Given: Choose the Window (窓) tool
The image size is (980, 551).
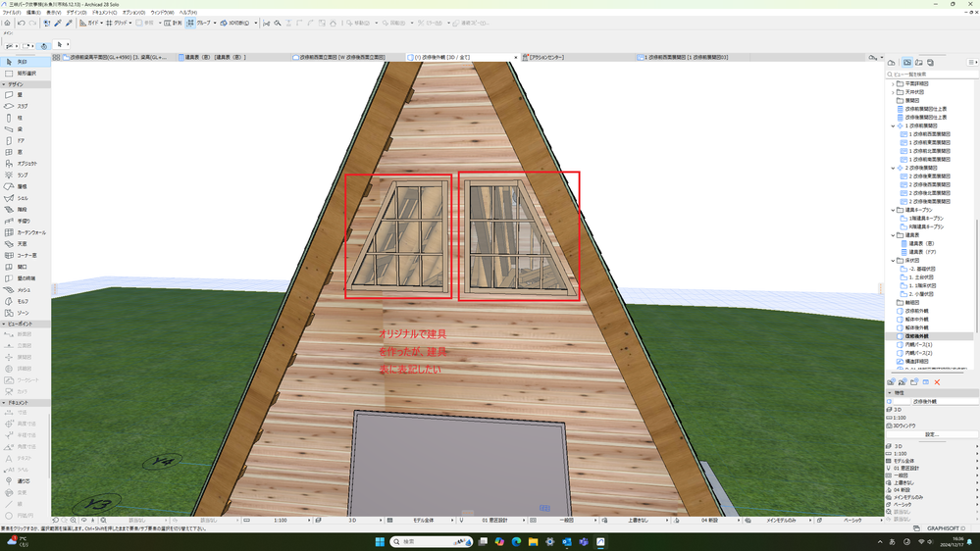Looking at the screenshot, I should point(25,152).
